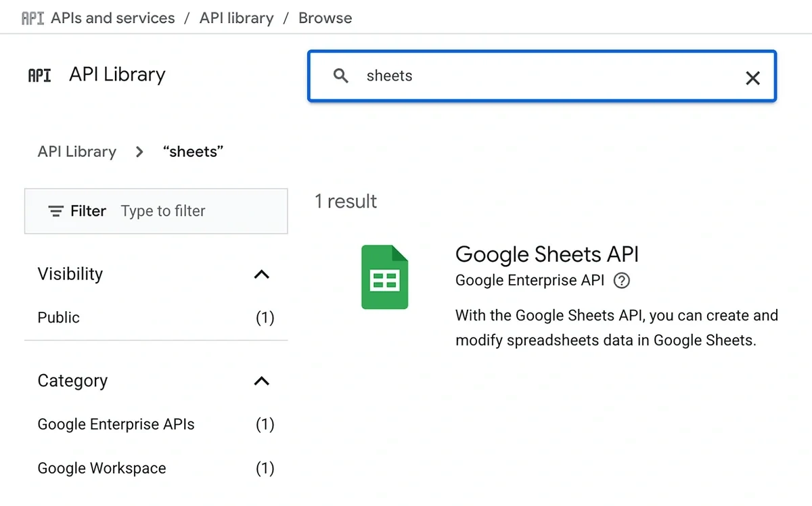
Task: Open the Browse breadcrumb menu item
Action: click(325, 18)
